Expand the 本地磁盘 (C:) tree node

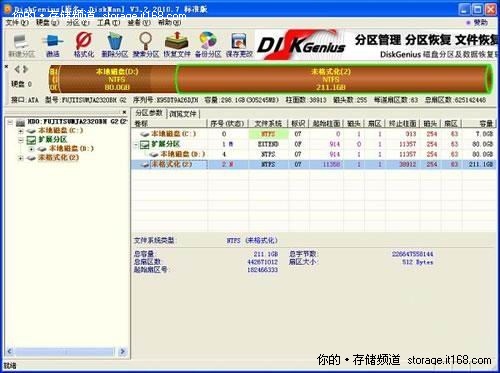coord(21,131)
